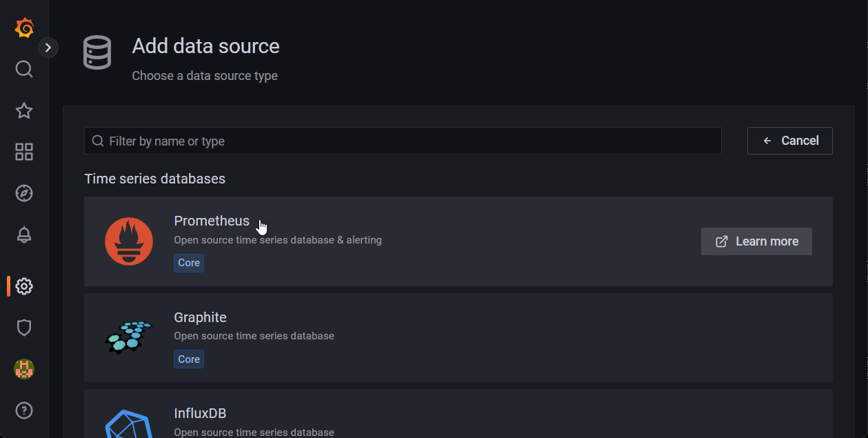The image size is (868, 438).
Task: Select the InfluxDB data source
Action: coord(200,414)
